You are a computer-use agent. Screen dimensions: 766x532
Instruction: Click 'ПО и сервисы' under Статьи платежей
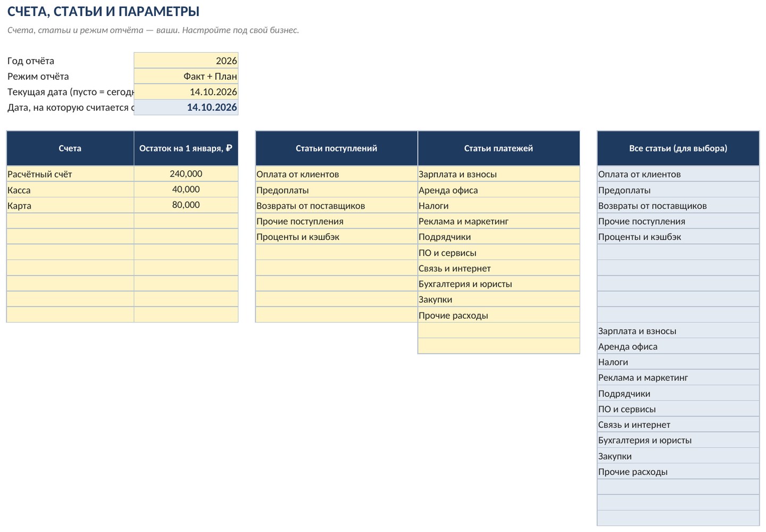pyautogui.click(x=498, y=252)
